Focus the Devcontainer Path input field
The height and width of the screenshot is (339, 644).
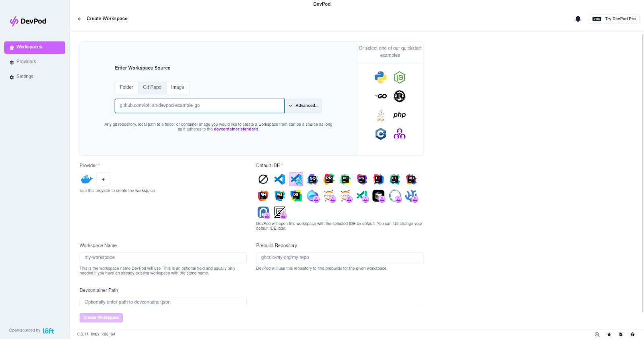(163, 302)
